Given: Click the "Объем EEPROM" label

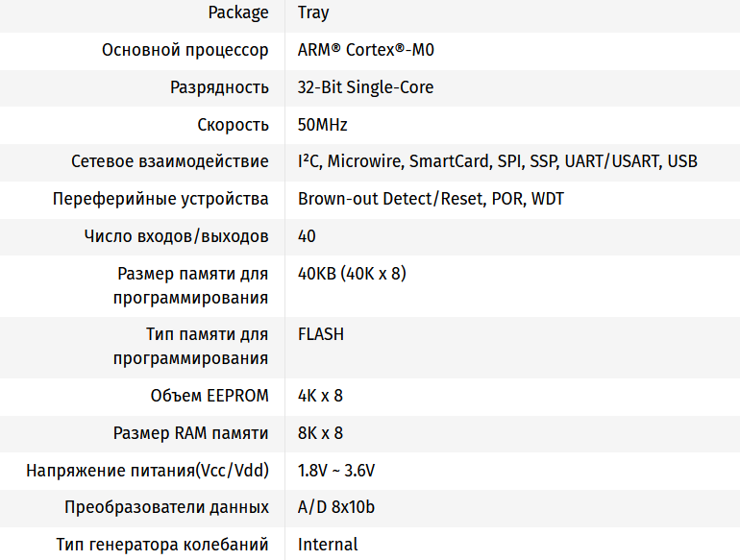Looking at the screenshot, I should pyautogui.click(x=210, y=396).
